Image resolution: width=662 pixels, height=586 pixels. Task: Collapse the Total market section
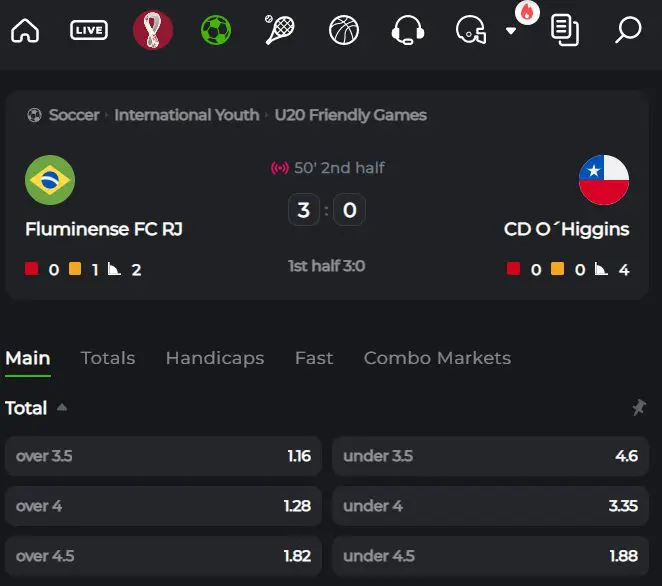pos(62,407)
